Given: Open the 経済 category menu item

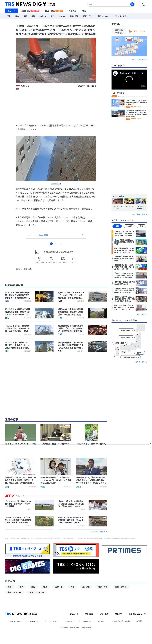Looking at the screenshot, I should (x=33, y=16).
